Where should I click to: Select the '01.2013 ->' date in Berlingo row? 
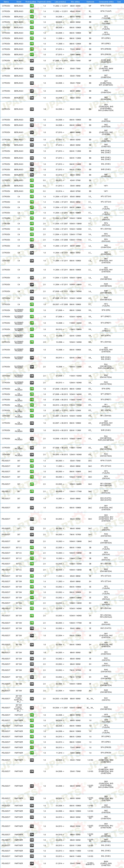[x=59, y=186]
